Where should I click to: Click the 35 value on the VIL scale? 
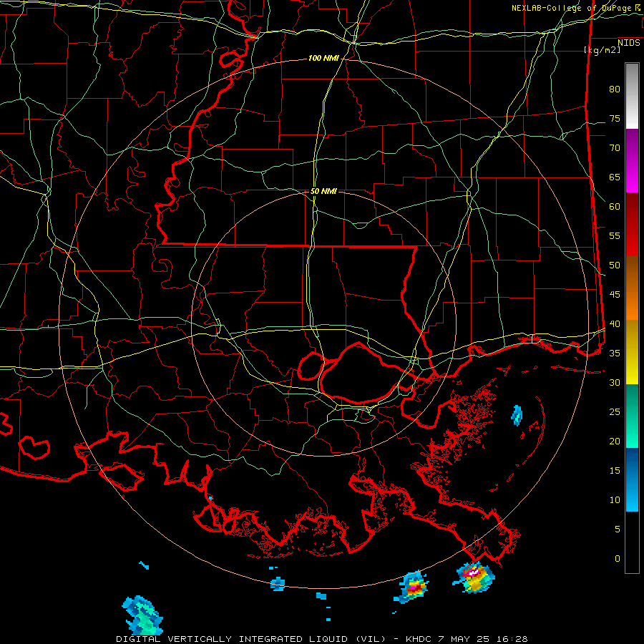[x=615, y=353]
